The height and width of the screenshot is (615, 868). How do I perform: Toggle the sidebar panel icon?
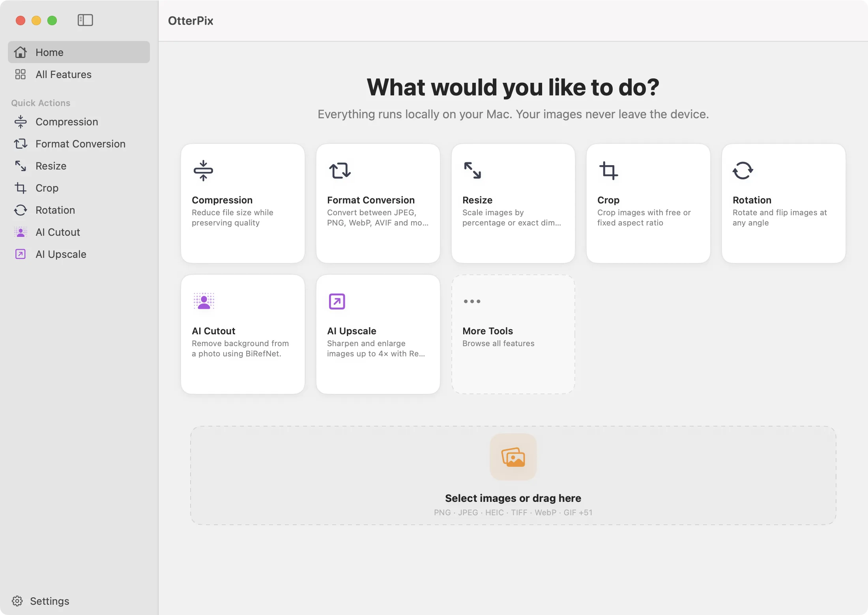click(x=85, y=20)
